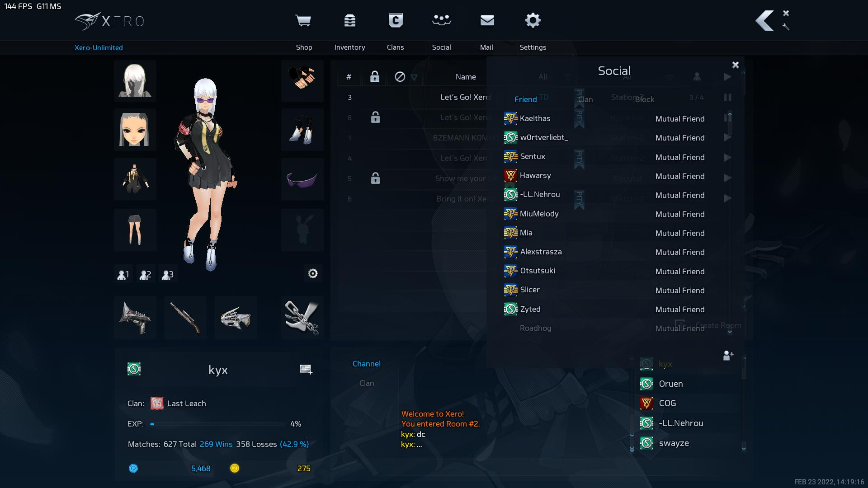Select the Channel chat tab
This screenshot has width=868, height=488.
coord(366,364)
